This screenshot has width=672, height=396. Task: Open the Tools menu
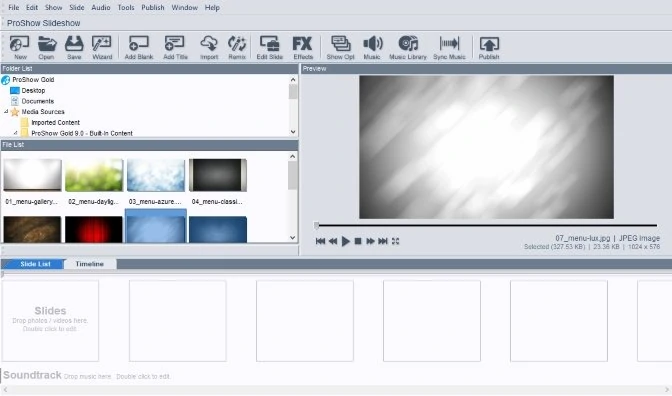pyautogui.click(x=126, y=7)
